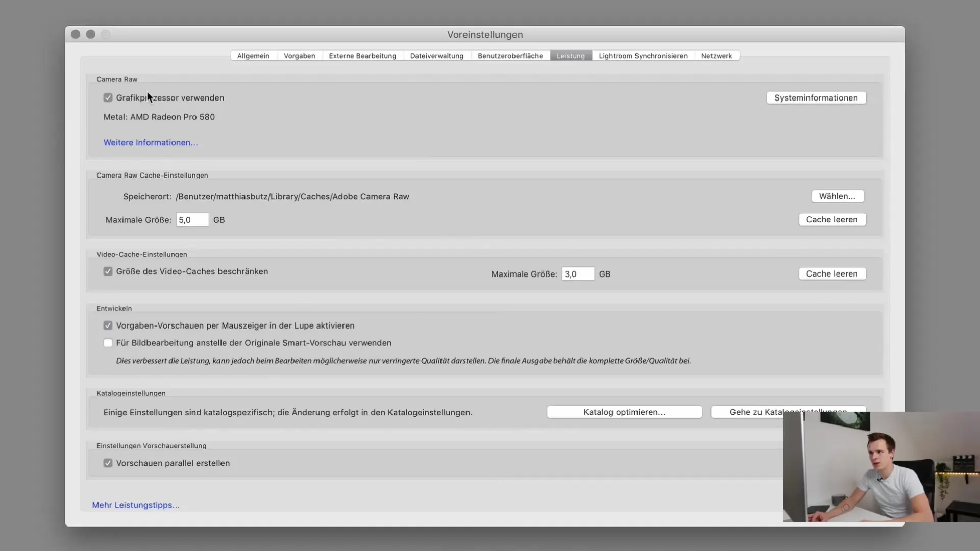
Task: Open the Vorgaben tab
Action: tap(300, 56)
